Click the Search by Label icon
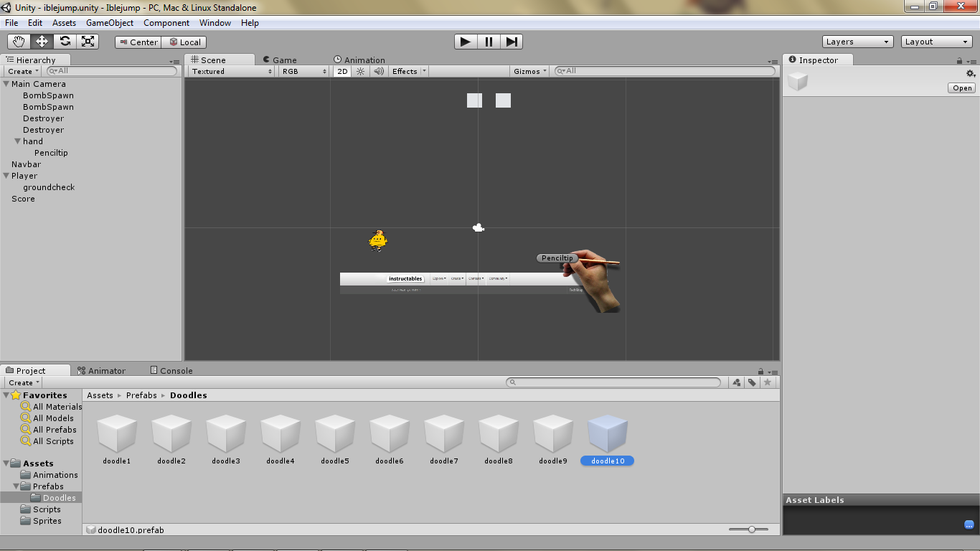980x551 pixels. [x=752, y=382]
